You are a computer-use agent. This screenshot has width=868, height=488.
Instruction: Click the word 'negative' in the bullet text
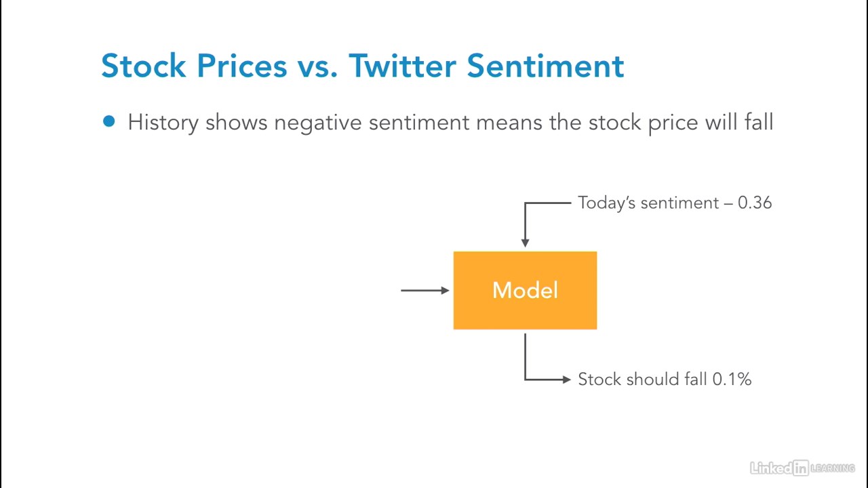318,123
